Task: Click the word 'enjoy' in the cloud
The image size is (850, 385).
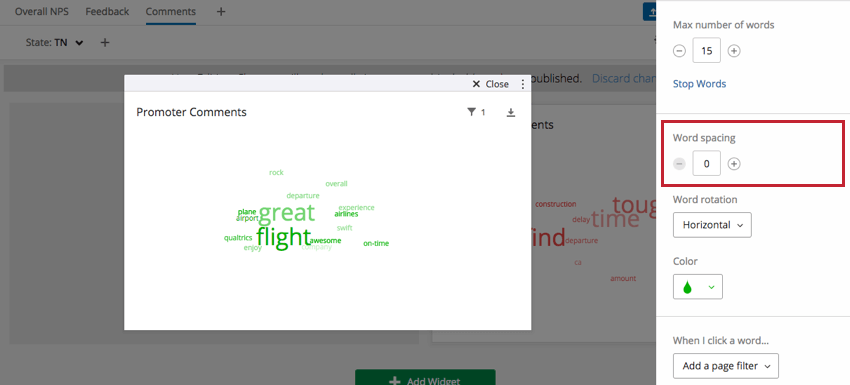Action: tap(253, 248)
